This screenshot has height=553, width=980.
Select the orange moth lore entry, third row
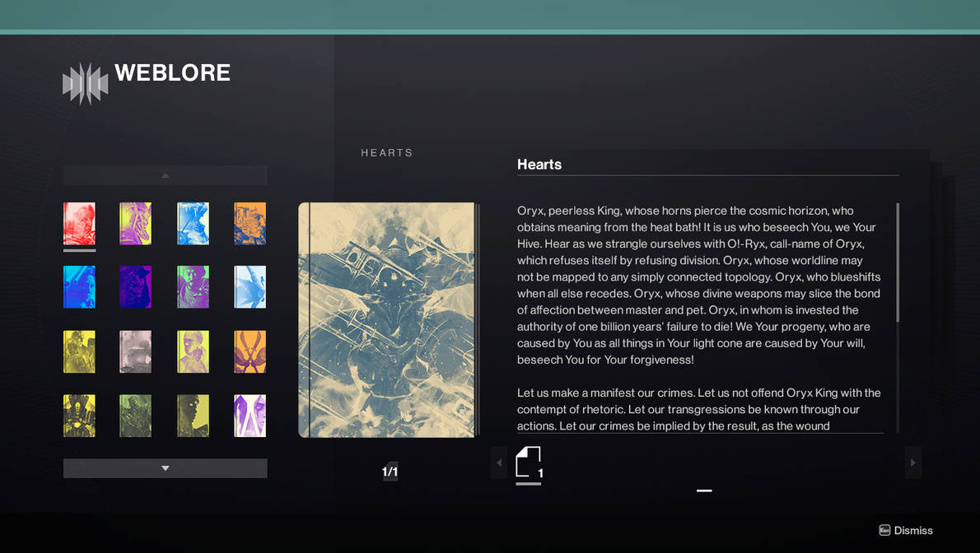click(250, 351)
